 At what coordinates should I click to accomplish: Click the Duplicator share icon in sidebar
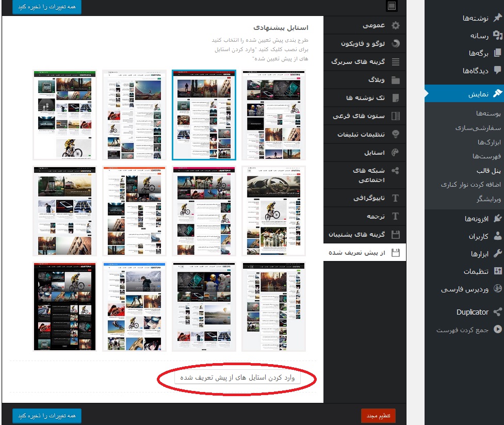click(x=497, y=312)
